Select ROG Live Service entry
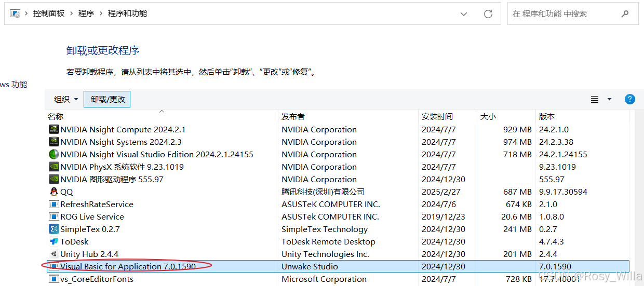 point(92,217)
